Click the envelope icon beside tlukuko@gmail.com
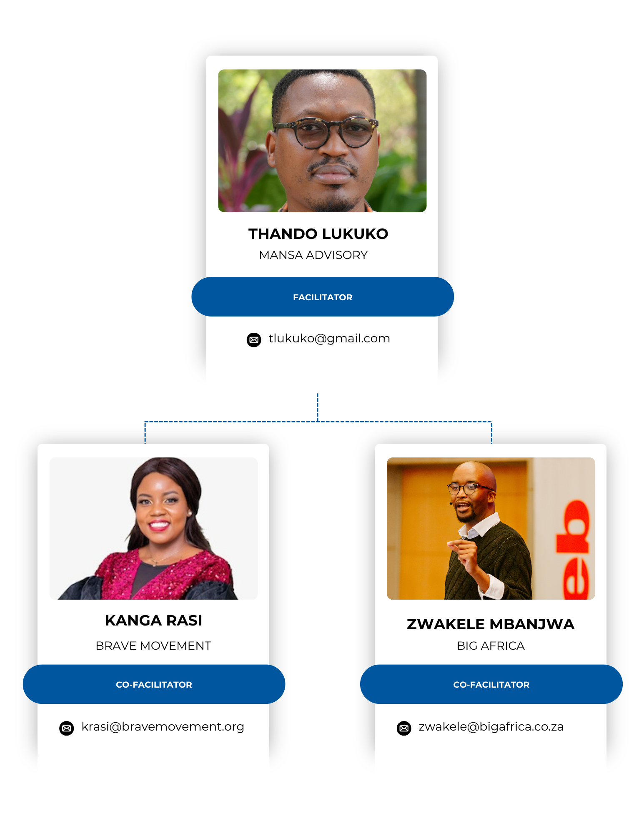The height and width of the screenshot is (834, 644). tap(254, 339)
